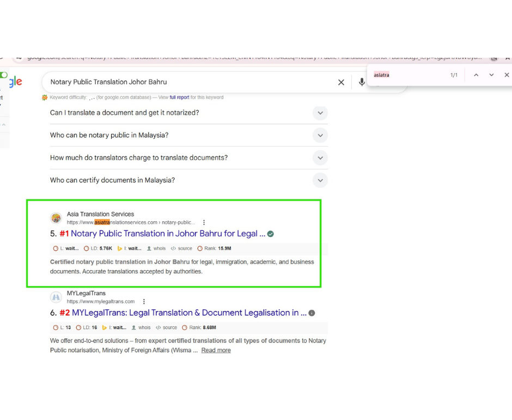
Task: Open 'Read more' link in MYLegalTrans snippet
Action: 216,350
